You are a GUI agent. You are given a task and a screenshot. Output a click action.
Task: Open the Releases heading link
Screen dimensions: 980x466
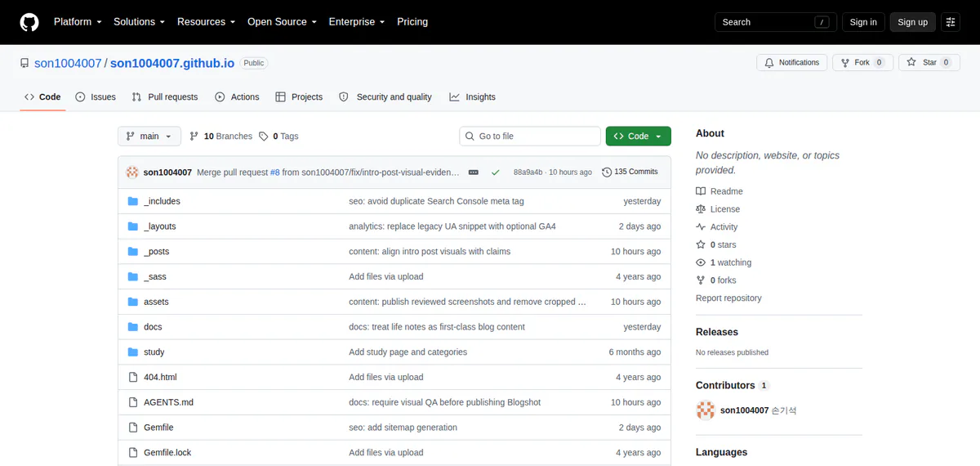tap(717, 332)
